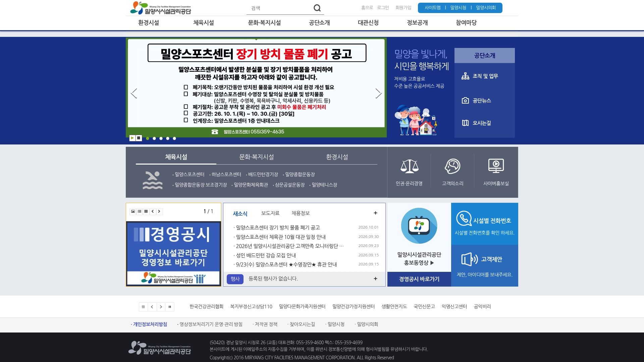This screenshot has height=362, width=644.
Task: Open the 로그인 link
Action: pyautogui.click(x=383, y=8)
